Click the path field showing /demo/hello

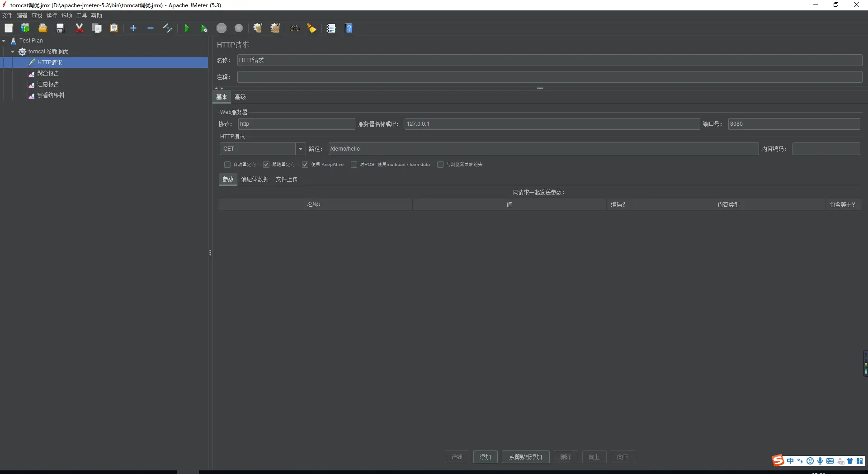(x=544, y=149)
